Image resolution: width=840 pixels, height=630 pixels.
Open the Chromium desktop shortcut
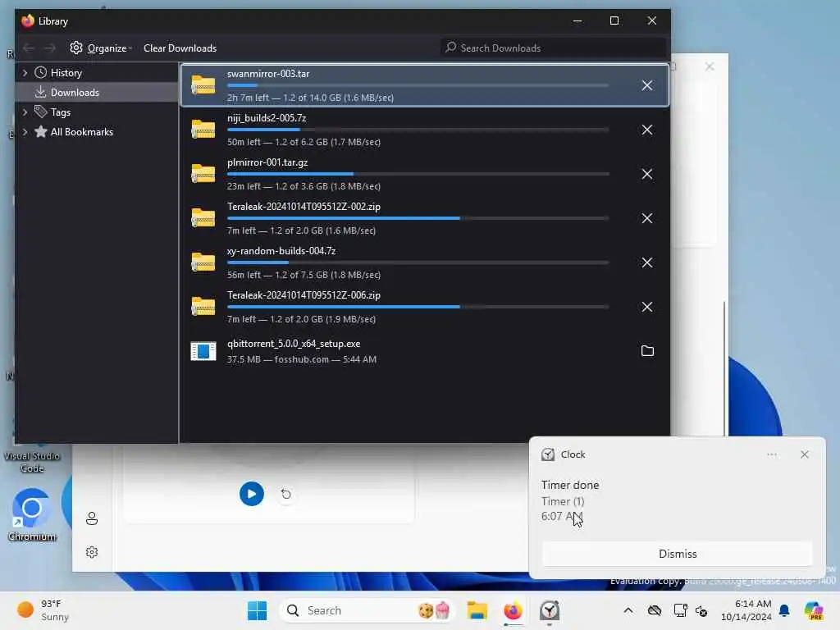pyautogui.click(x=32, y=515)
